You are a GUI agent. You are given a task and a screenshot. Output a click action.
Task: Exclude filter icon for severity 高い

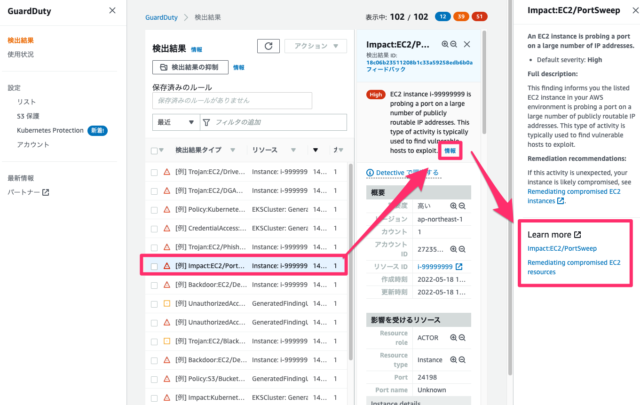462,206
